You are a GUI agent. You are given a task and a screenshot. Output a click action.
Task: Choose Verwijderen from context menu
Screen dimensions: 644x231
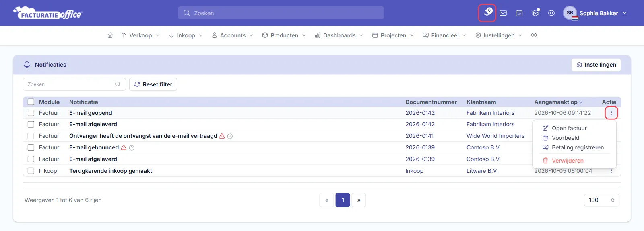click(x=568, y=161)
